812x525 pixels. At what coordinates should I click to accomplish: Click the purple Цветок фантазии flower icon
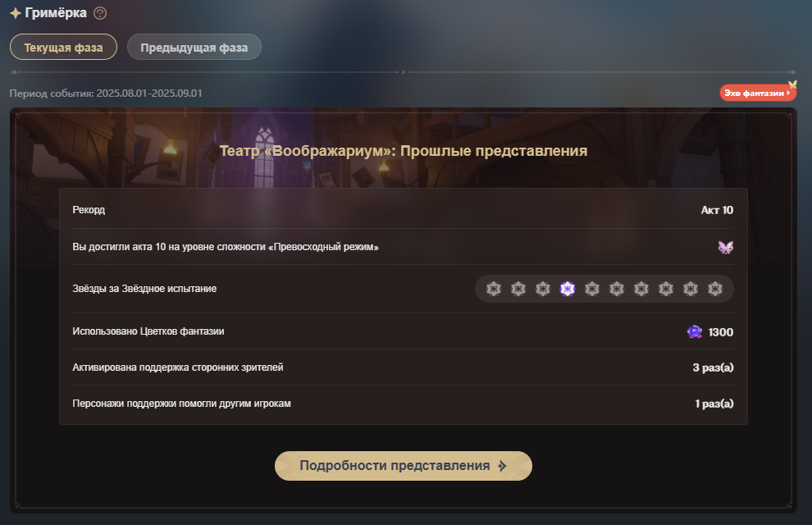tap(695, 332)
